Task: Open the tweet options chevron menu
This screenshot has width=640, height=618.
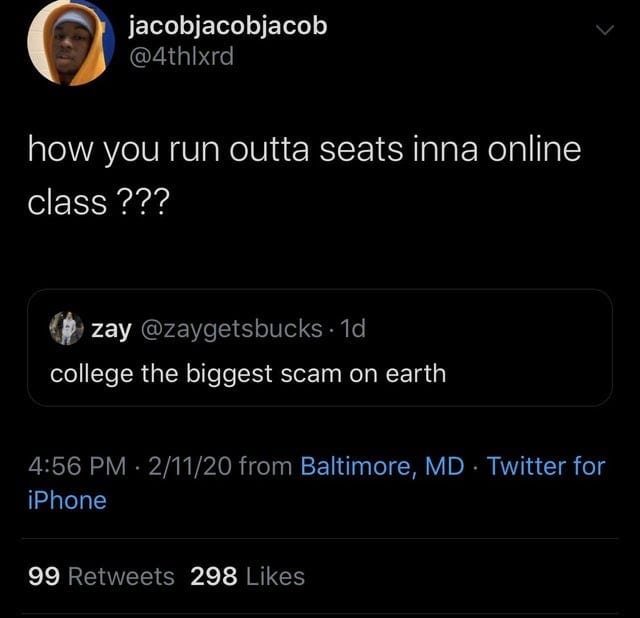Action: coord(604,30)
